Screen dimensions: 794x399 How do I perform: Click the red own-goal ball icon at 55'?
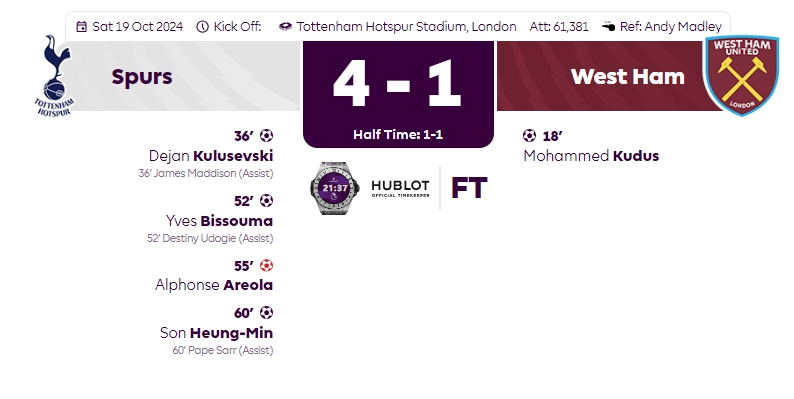pos(266,265)
